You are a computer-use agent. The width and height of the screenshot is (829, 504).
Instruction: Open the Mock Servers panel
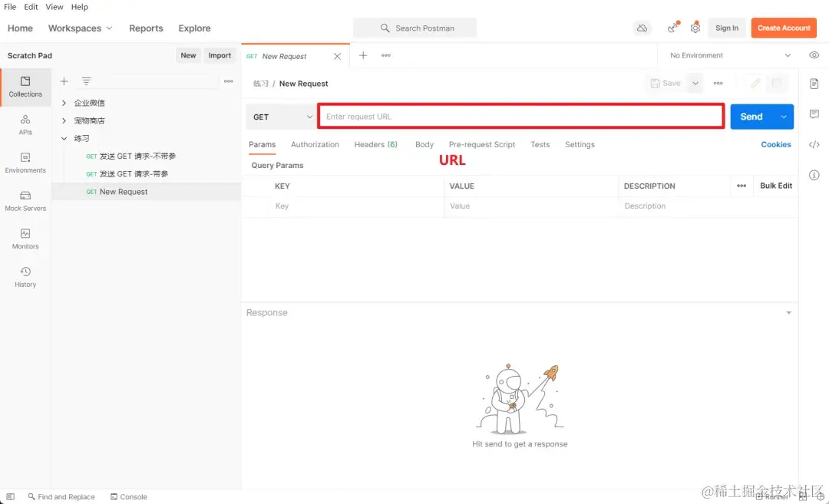click(x=25, y=201)
